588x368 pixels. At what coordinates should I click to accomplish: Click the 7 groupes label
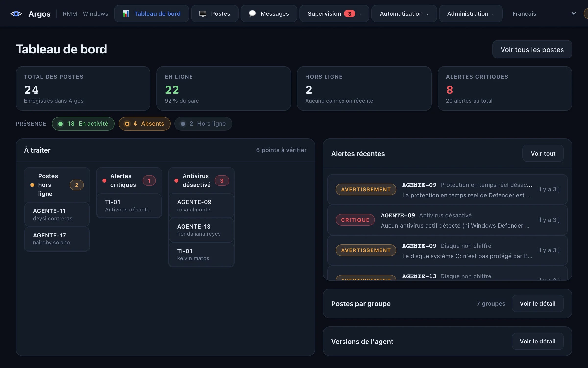pyautogui.click(x=491, y=303)
